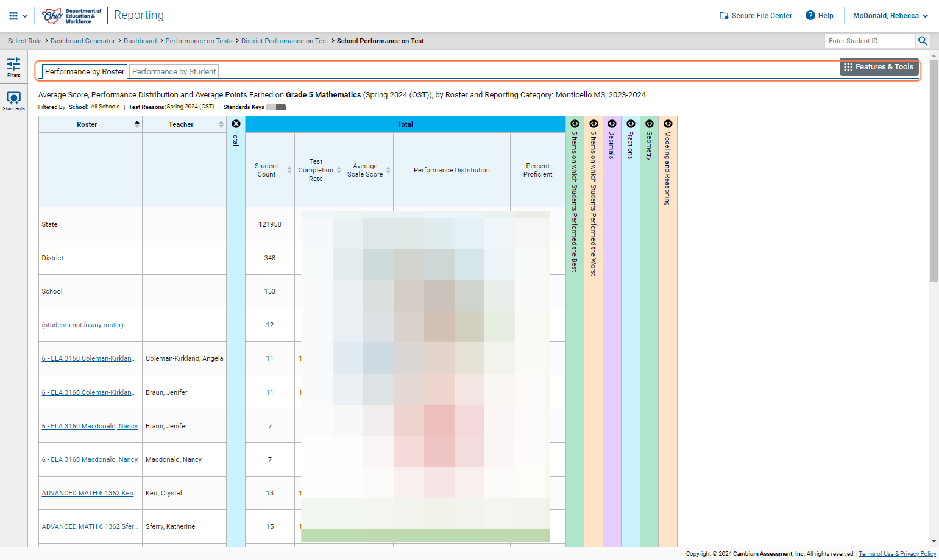Open ELA 3160 Macdonald roster, Braun row
Screen dimensions: 939x560
pos(90,426)
